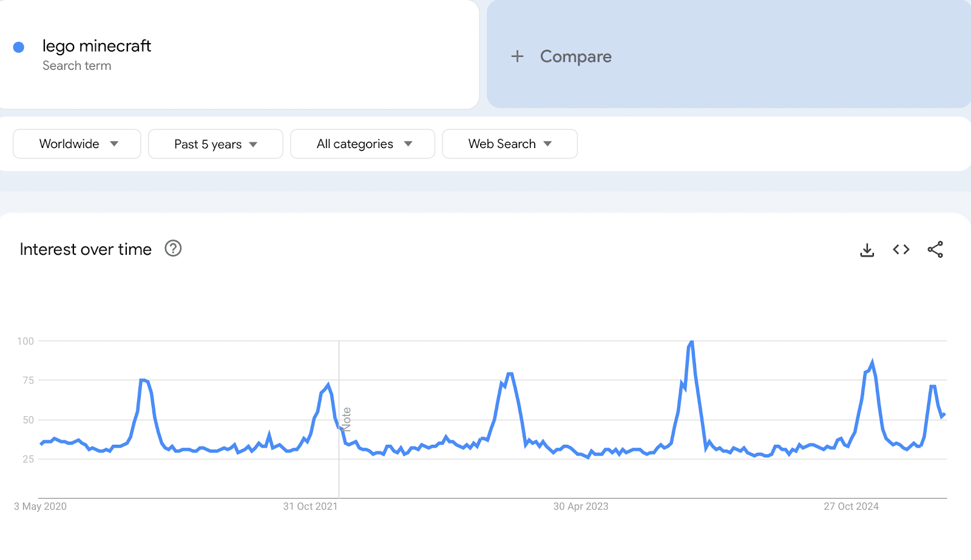Expand the Past 5 years time range menu

click(215, 144)
